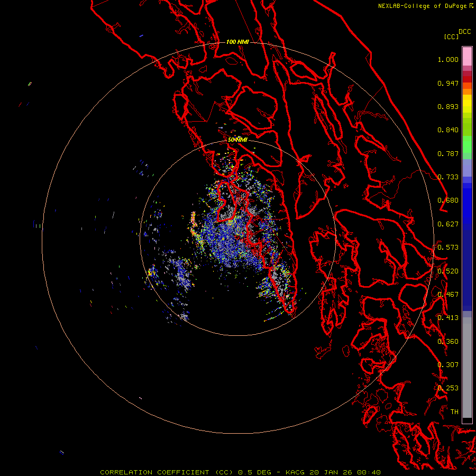Screen dimensions: 476x476
Task: Pick the gray segment of the color bar
Action: [467, 370]
